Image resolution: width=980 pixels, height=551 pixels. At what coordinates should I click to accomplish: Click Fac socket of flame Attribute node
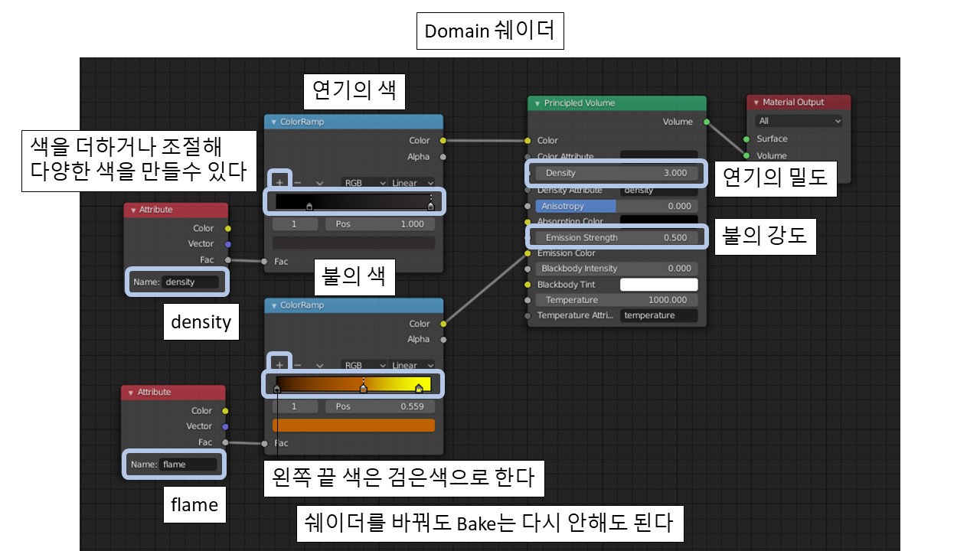pos(225,442)
